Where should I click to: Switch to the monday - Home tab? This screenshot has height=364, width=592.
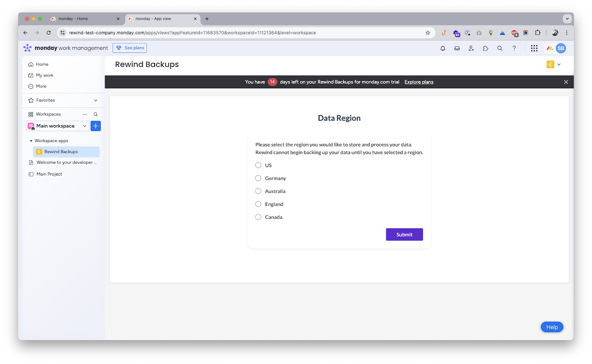(85, 19)
